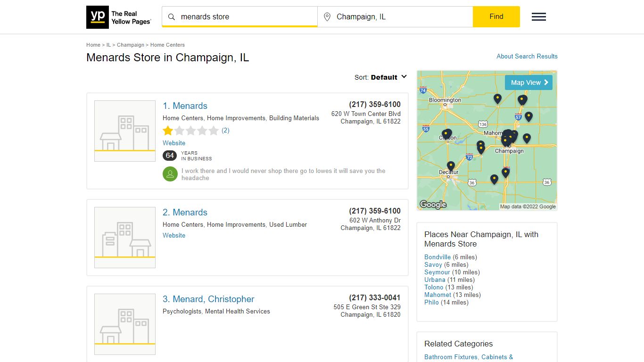Click the Champaign, IL location field
This screenshot has height=362, width=644.
[395, 17]
